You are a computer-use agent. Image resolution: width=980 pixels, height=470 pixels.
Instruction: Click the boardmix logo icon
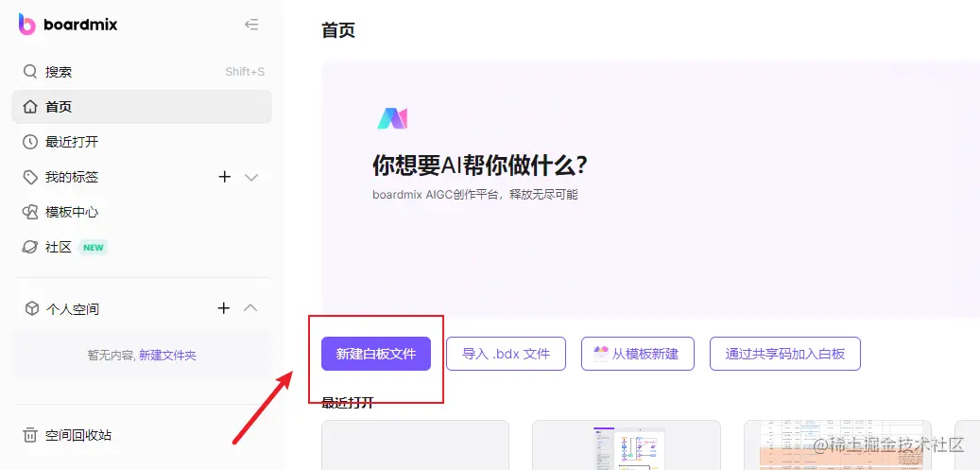click(26, 25)
